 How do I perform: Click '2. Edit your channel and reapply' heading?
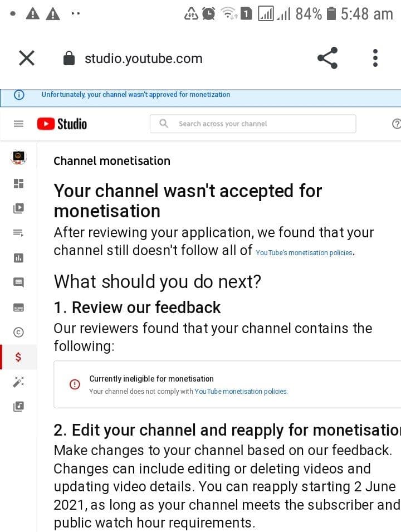coord(227,431)
